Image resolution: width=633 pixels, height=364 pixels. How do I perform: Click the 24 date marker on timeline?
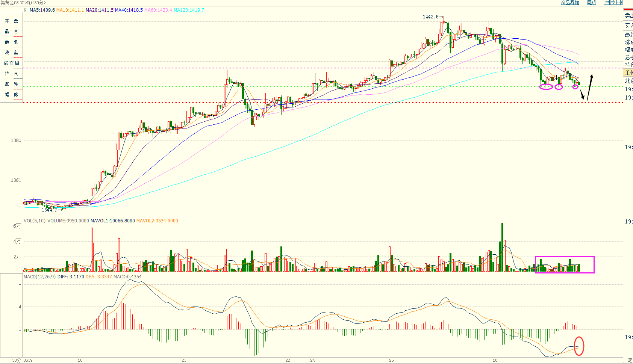tap(312, 360)
